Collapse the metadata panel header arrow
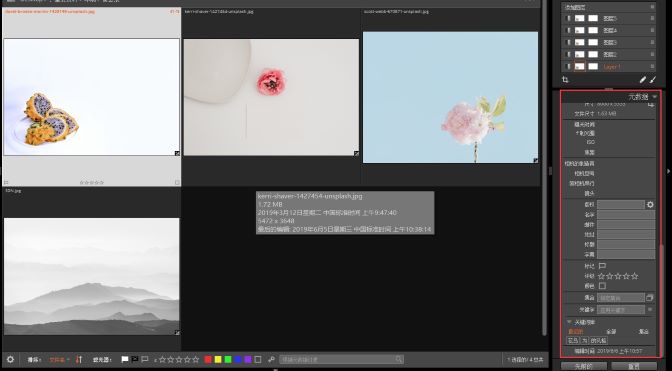This screenshot has height=371, width=672. point(654,97)
